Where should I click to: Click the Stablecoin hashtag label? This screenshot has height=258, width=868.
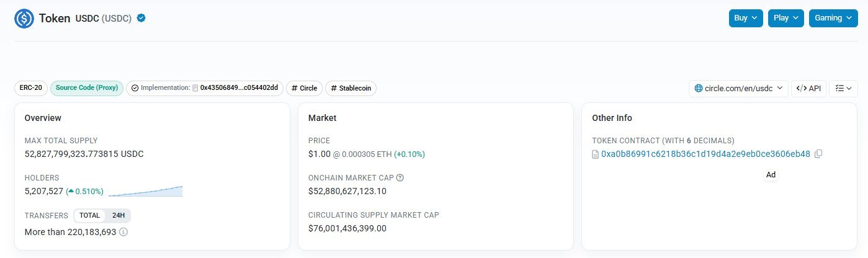click(x=351, y=88)
